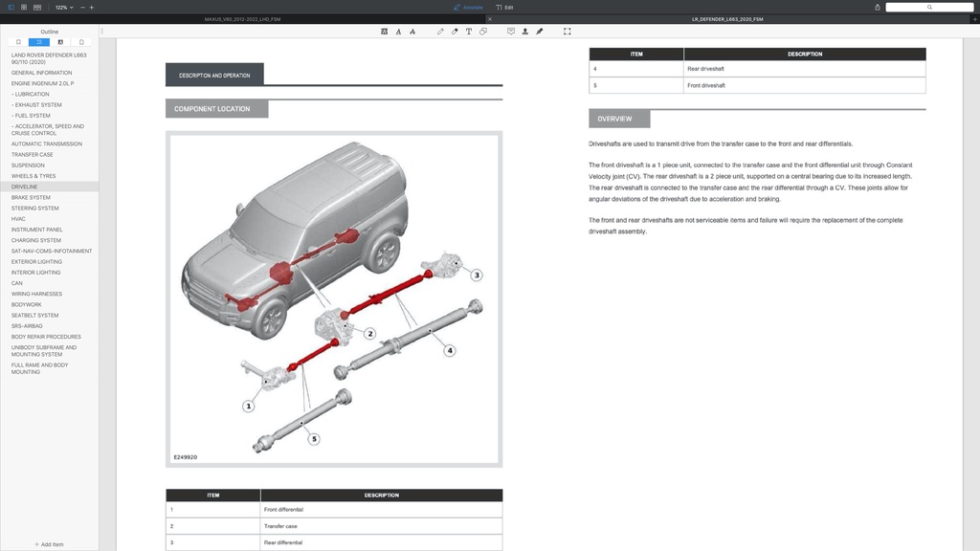This screenshot has height=551, width=980.
Task: Select the stamp tool
Action: tap(524, 32)
